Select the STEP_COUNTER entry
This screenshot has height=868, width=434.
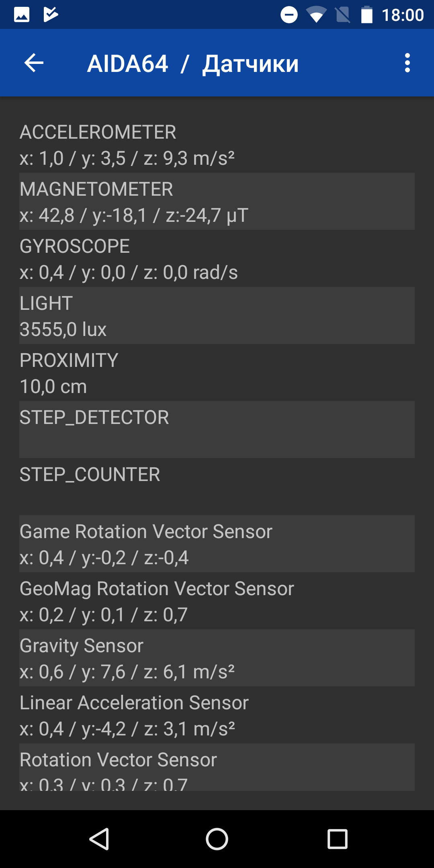217,487
